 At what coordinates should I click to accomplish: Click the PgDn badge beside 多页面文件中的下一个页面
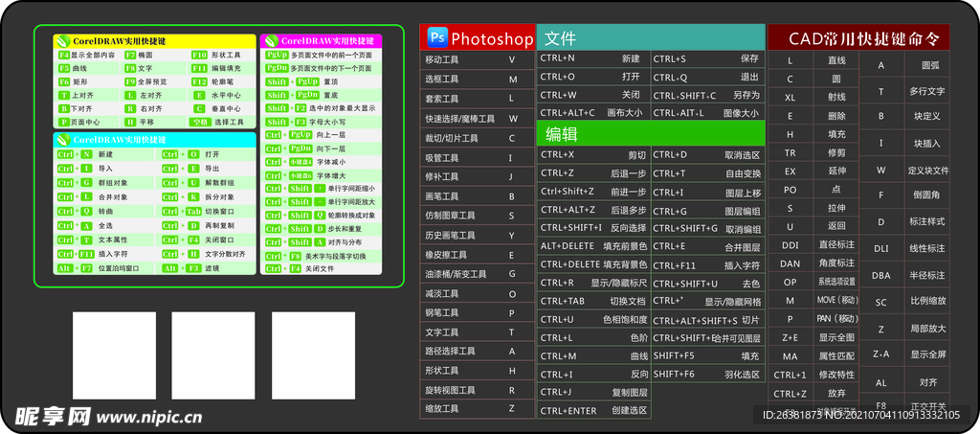[x=277, y=67]
